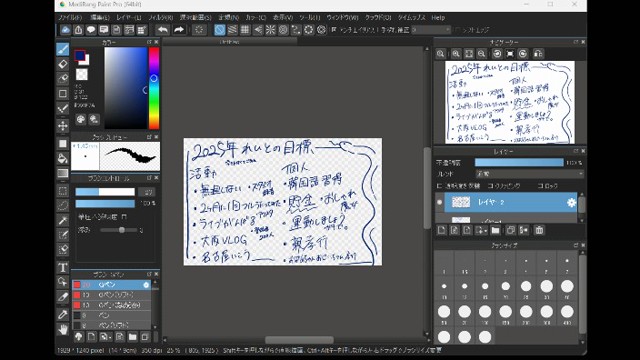Toggle the anti-aliasing checkbox in toolbar

point(334,30)
